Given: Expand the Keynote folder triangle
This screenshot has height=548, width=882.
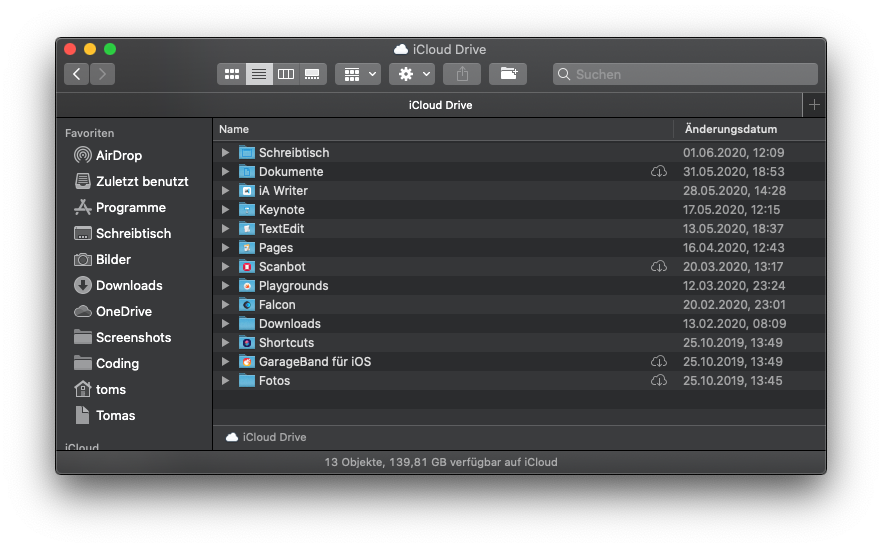Looking at the screenshot, I should pyautogui.click(x=225, y=209).
